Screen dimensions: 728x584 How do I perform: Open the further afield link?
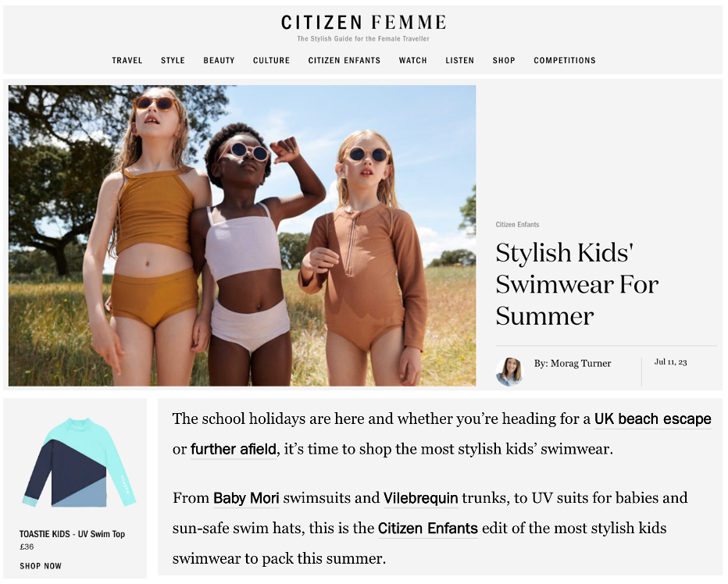pos(234,450)
